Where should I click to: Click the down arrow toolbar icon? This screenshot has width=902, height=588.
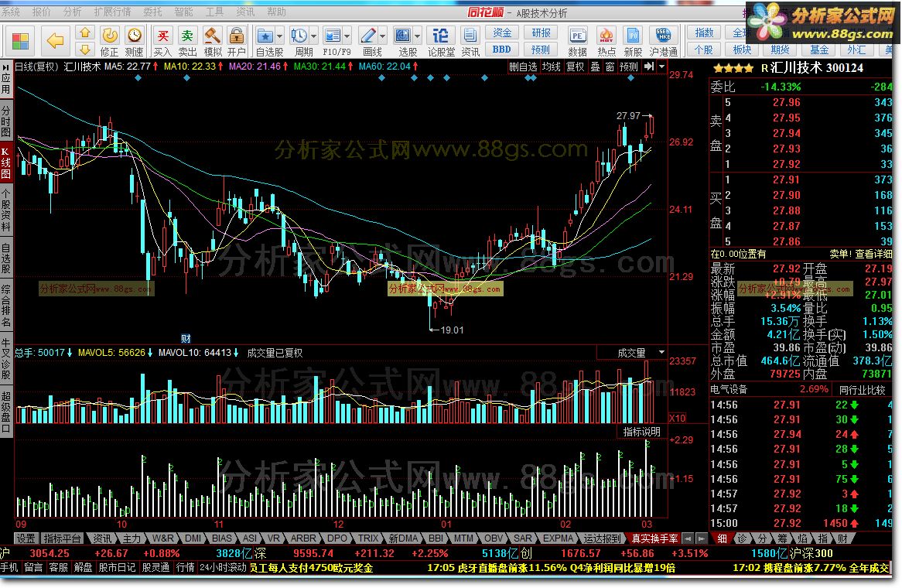click(84, 49)
